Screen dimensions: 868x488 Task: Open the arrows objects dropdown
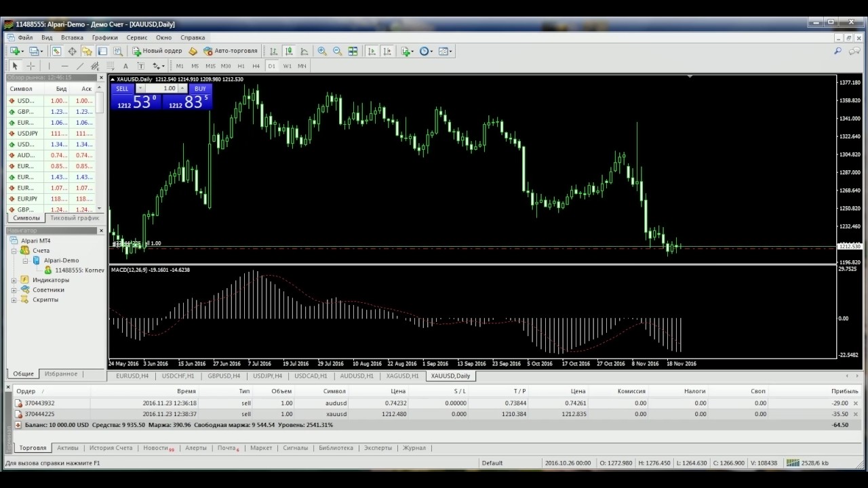158,66
